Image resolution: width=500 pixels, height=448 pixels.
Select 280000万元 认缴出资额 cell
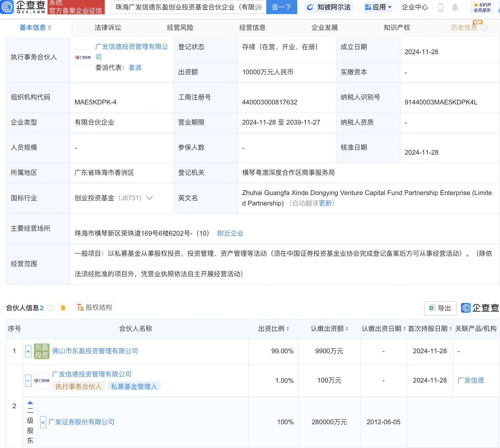(x=329, y=422)
